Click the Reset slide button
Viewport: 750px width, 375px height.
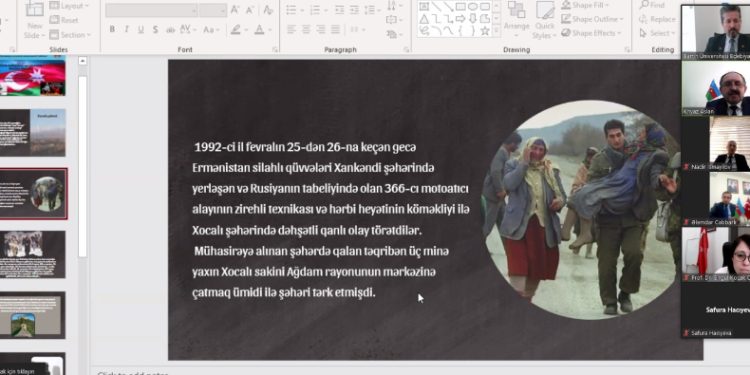point(64,20)
